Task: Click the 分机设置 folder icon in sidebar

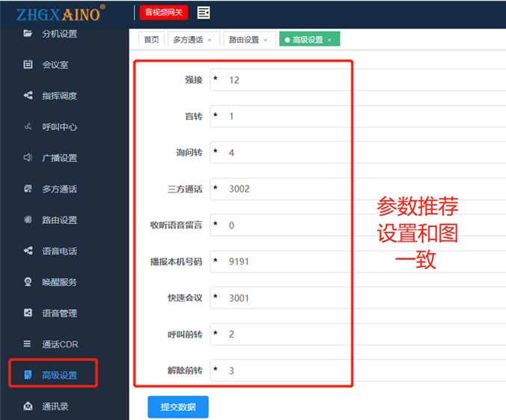Action: tap(28, 34)
